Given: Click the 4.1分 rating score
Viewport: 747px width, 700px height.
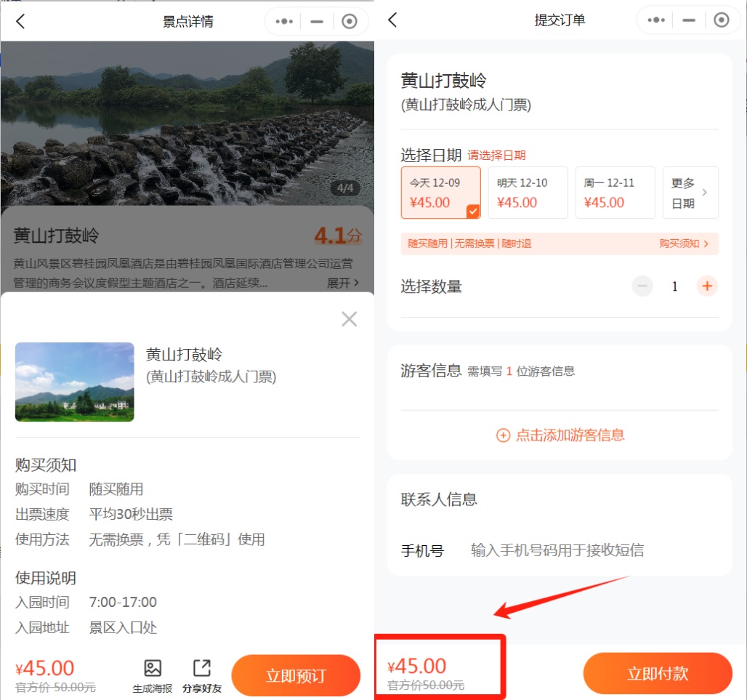Looking at the screenshot, I should pos(338,236).
